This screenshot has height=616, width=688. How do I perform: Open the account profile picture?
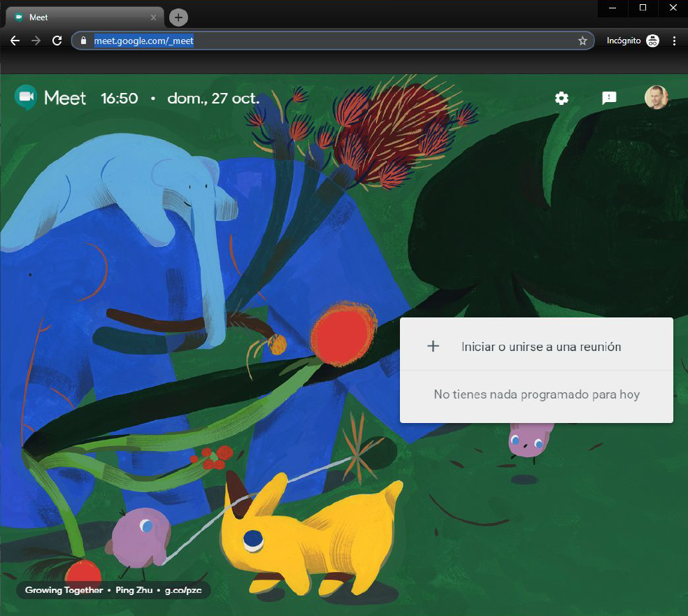[656, 97]
